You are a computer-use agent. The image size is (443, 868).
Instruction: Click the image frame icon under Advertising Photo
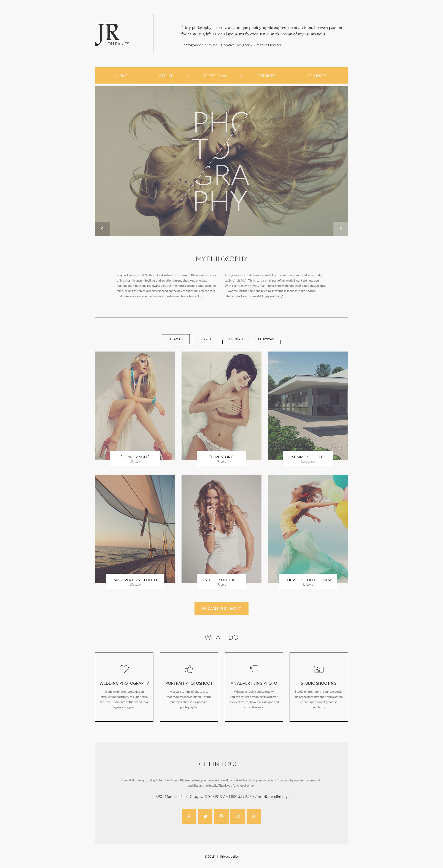click(254, 669)
